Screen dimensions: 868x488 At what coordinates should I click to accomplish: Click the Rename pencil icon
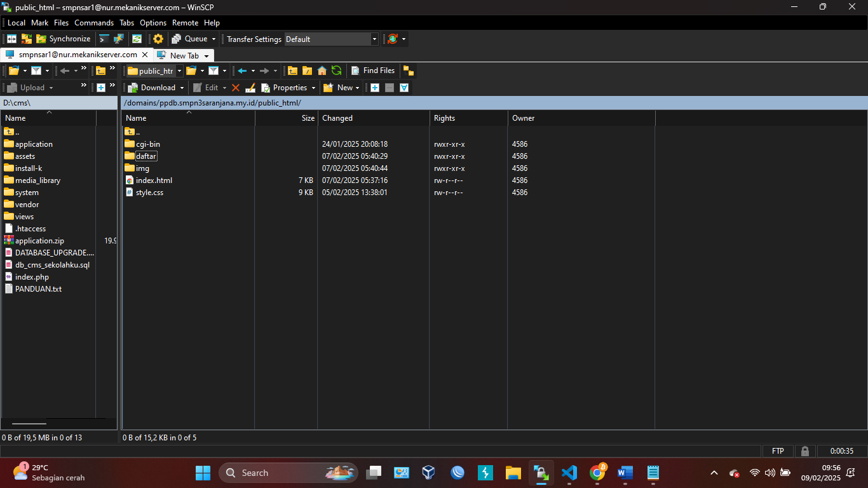pos(250,88)
